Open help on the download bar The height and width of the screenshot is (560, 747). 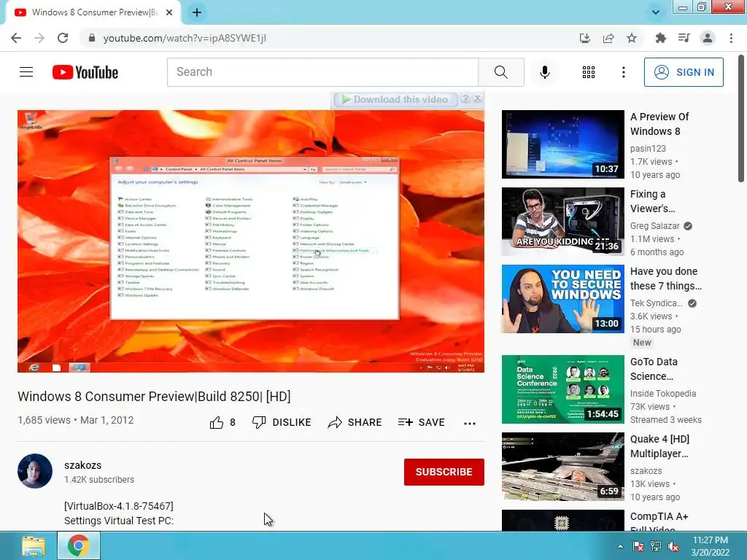click(465, 98)
